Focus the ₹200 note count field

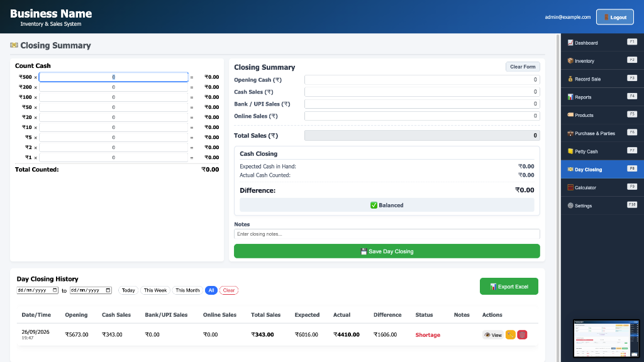click(114, 87)
